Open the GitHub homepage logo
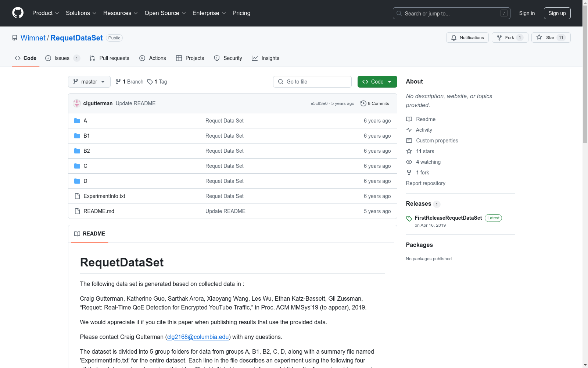Viewport: 588px width, 368px height. (18, 13)
